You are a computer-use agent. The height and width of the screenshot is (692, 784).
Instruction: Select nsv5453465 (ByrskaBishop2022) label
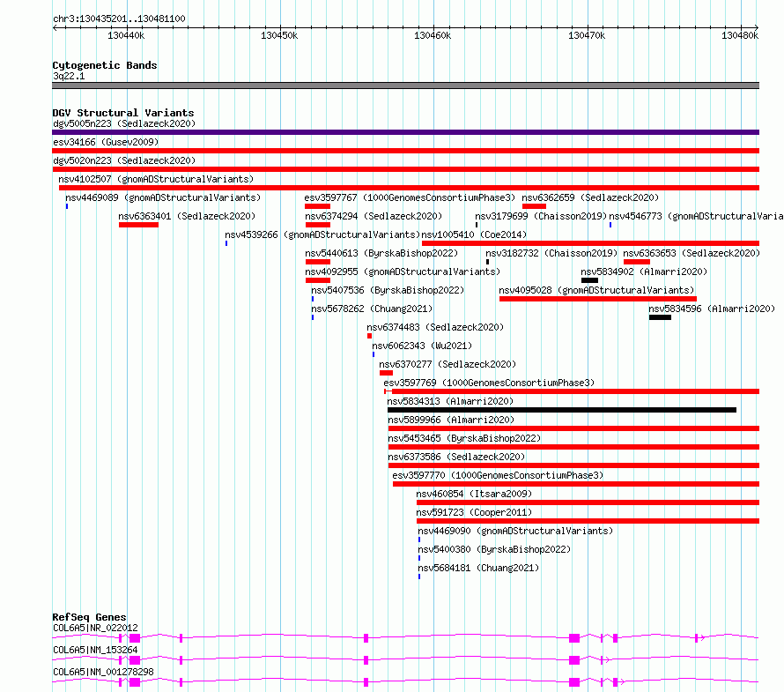464,438
